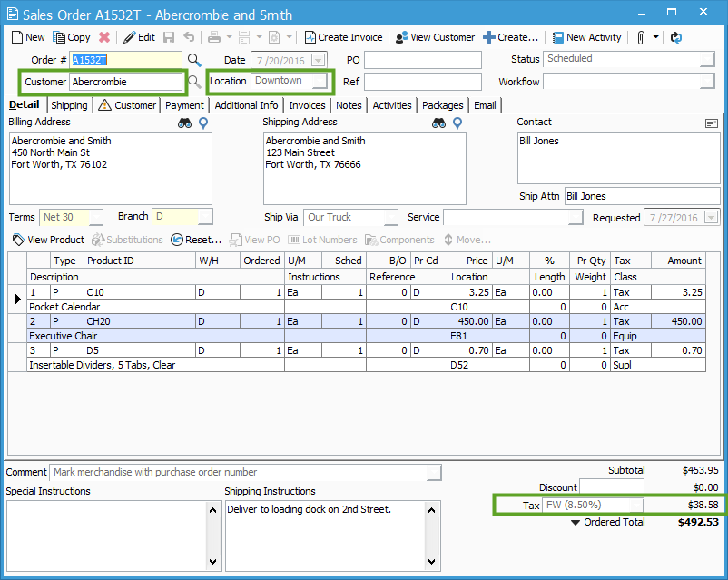Click the Create… plus button

coord(511,37)
